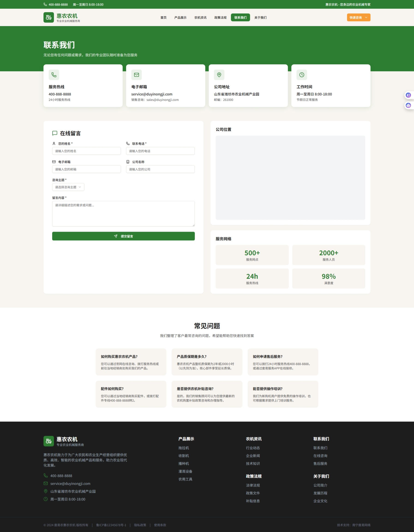Open the 产品展示 navigation menu item
This screenshot has height=532, width=414.
click(x=180, y=18)
